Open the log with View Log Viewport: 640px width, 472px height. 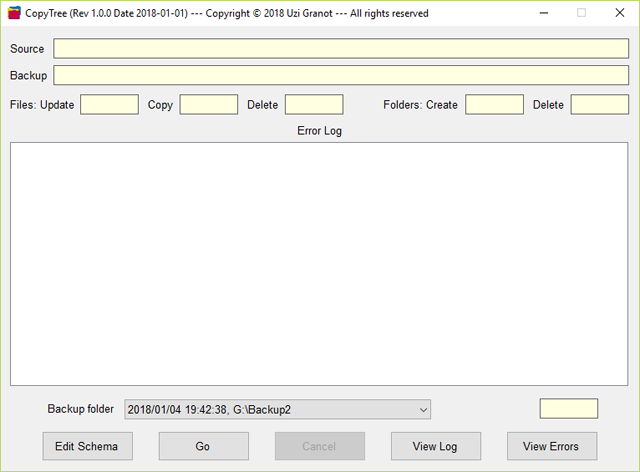pyautogui.click(x=436, y=446)
